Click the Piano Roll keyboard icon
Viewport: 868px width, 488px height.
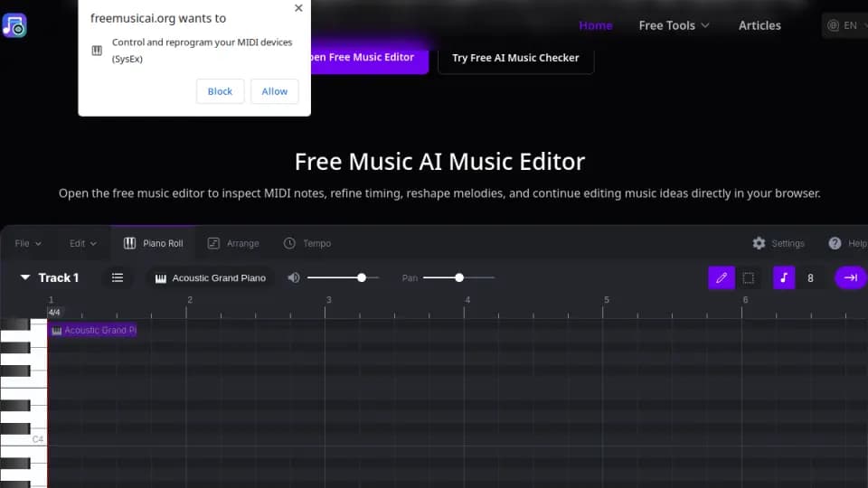point(129,243)
